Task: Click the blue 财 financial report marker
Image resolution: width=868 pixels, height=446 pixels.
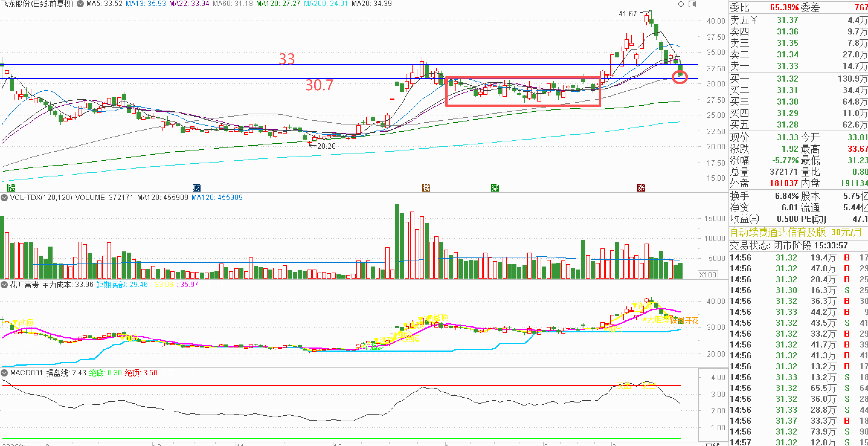Action: coord(196,187)
